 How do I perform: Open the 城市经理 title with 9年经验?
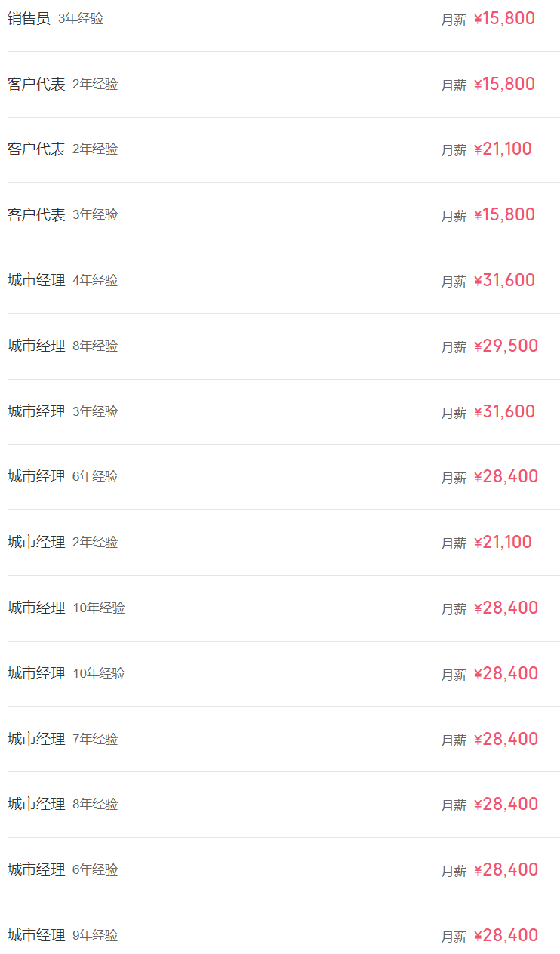(x=36, y=936)
